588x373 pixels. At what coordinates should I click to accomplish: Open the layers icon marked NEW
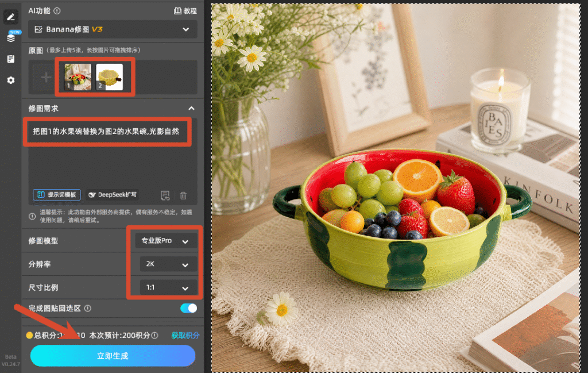[x=11, y=37]
